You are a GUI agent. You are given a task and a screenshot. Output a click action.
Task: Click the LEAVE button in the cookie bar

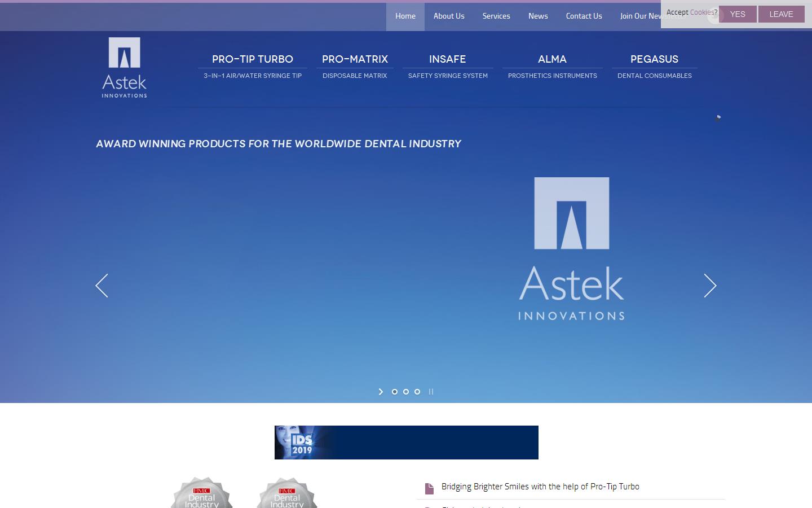[x=782, y=14]
